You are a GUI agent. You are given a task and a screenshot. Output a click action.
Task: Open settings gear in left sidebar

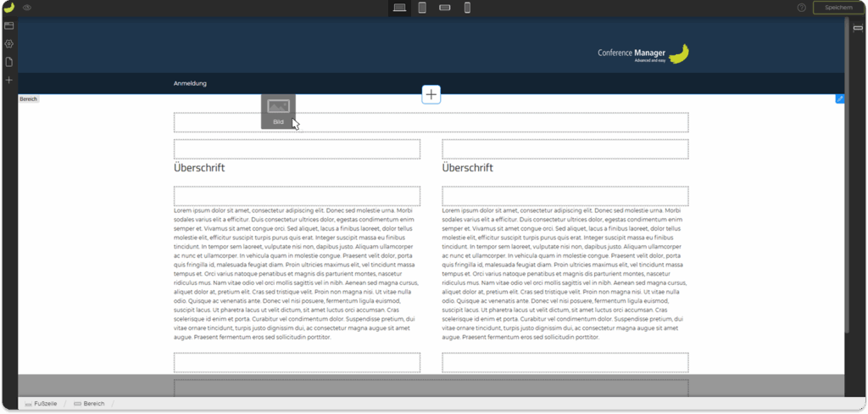pyautogui.click(x=8, y=44)
